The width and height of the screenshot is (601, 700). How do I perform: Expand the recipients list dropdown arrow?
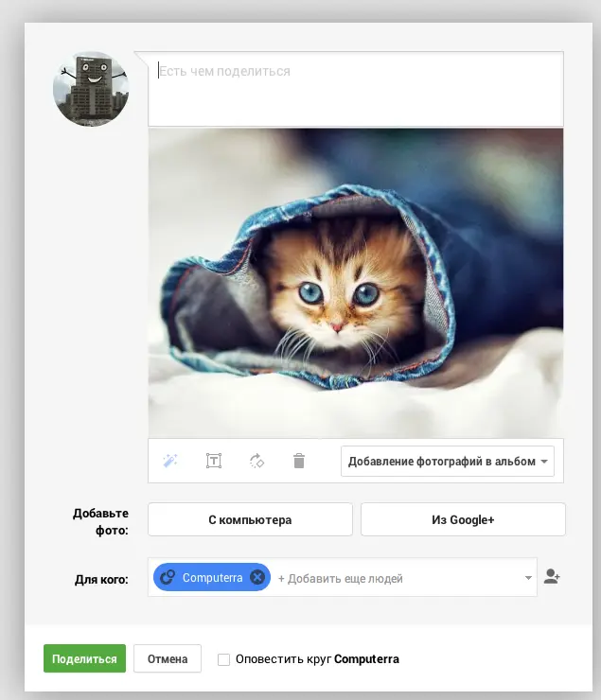click(x=528, y=578)
